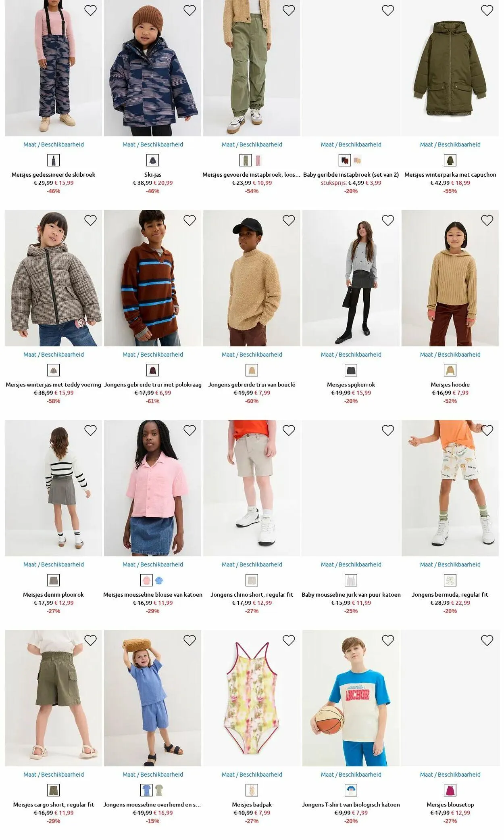Select the pink color swatch of Meisjes gevoerde instapbroek

(258, 160)
